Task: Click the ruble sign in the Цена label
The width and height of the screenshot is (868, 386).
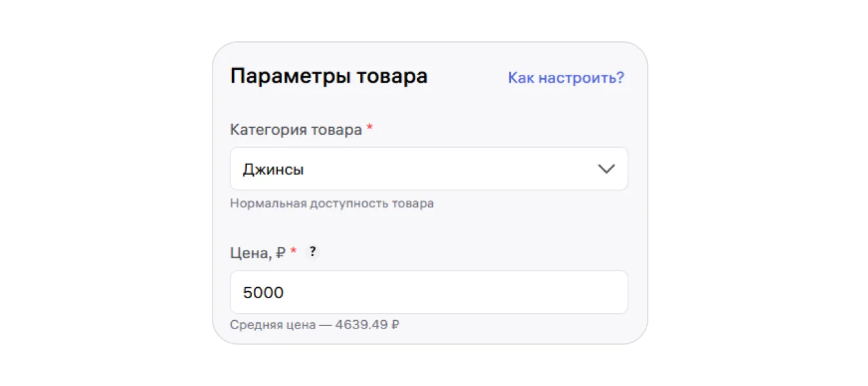Action: pos(281,253)
